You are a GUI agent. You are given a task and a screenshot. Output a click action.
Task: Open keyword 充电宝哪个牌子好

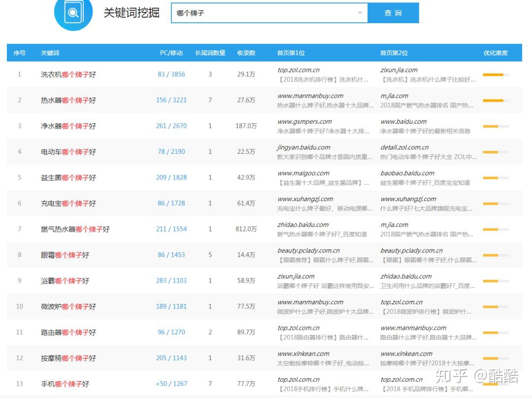pos(68,203)
